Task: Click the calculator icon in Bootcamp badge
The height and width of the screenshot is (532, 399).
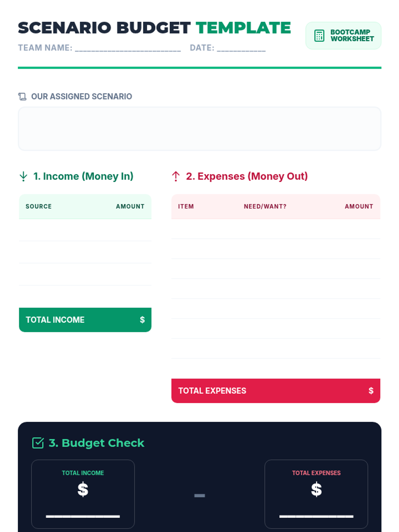Action: click(x=319, y=36)
